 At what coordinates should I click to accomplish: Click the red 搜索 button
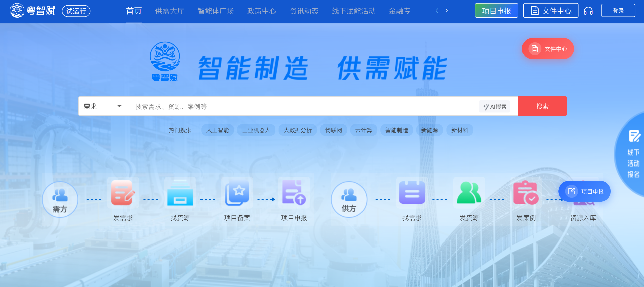542,106
